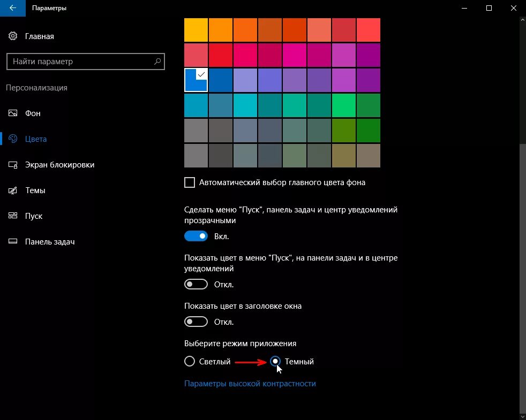This screenshot has height=420, width=526.
Task: Check Автоматический выбор главного цвета фона
Action: coord(190,182)
